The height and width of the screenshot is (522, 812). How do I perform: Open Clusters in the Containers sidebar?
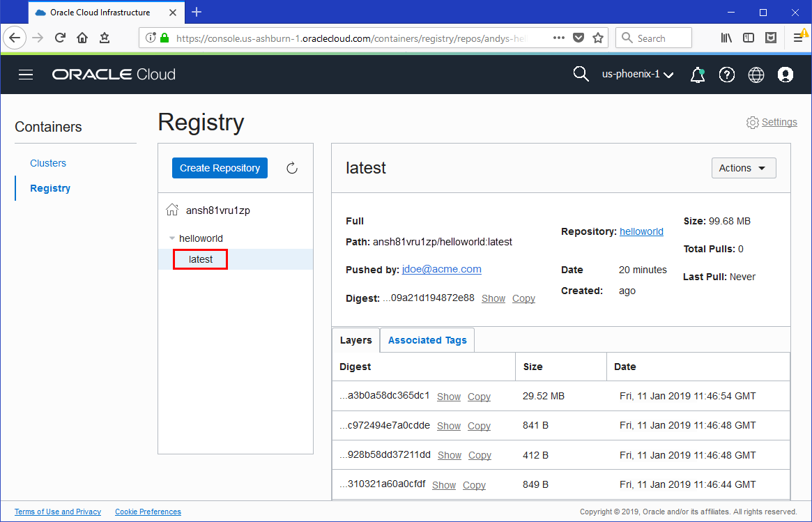(x=47, y=163)
